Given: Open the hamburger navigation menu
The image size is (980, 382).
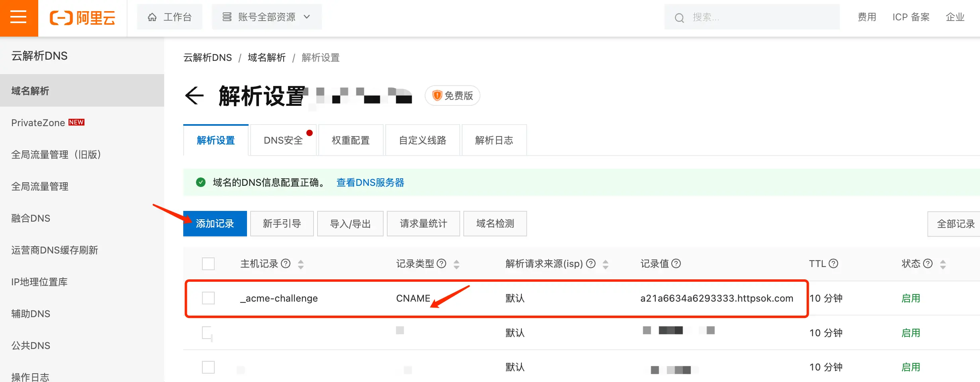Looking at the screenshot, I should pos(18,18).
